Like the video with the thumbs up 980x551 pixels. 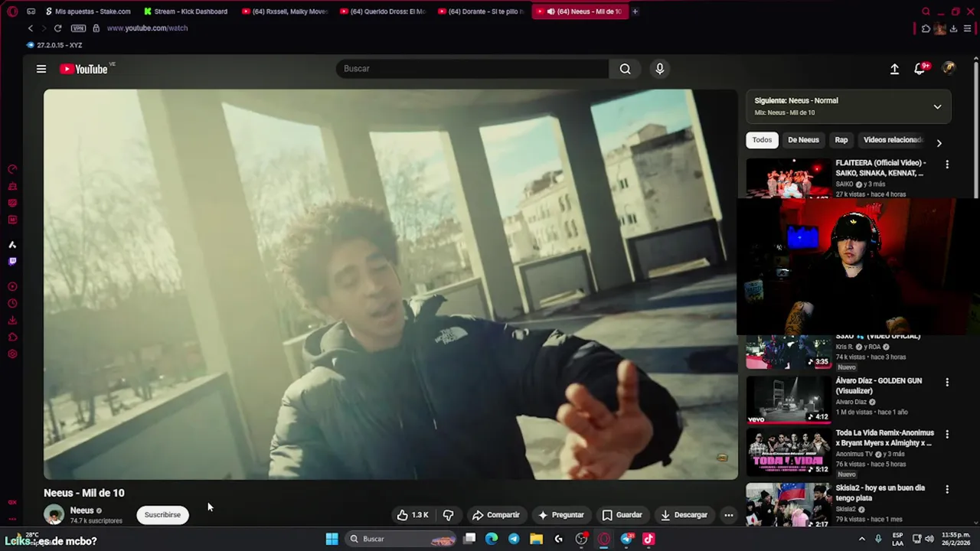[413, 515]
